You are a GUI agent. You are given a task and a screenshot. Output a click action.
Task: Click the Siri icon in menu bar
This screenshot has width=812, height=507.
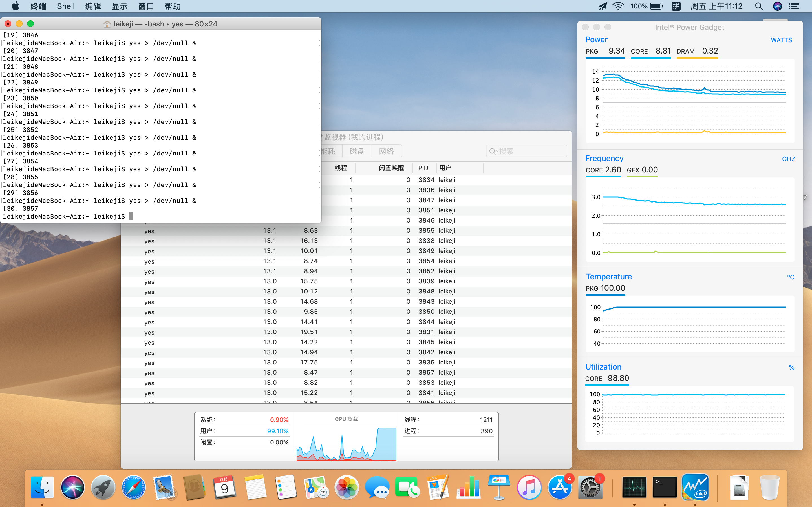tap(777, 6)
